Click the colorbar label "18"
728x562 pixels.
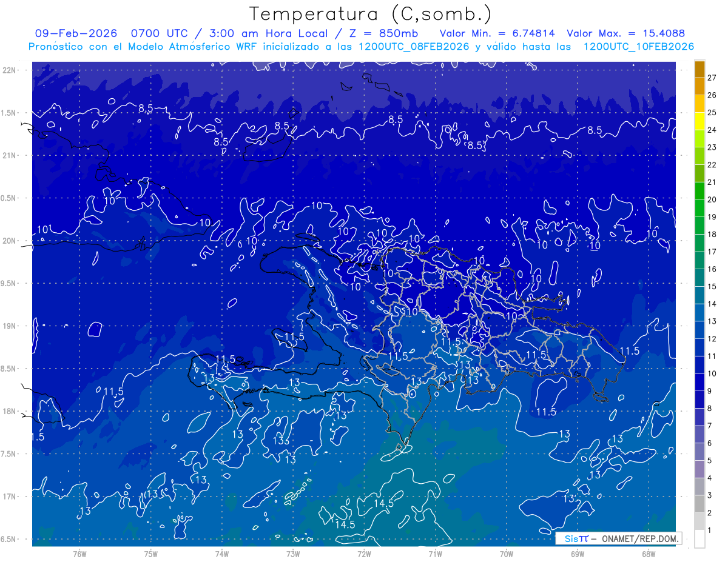(712, 234)
